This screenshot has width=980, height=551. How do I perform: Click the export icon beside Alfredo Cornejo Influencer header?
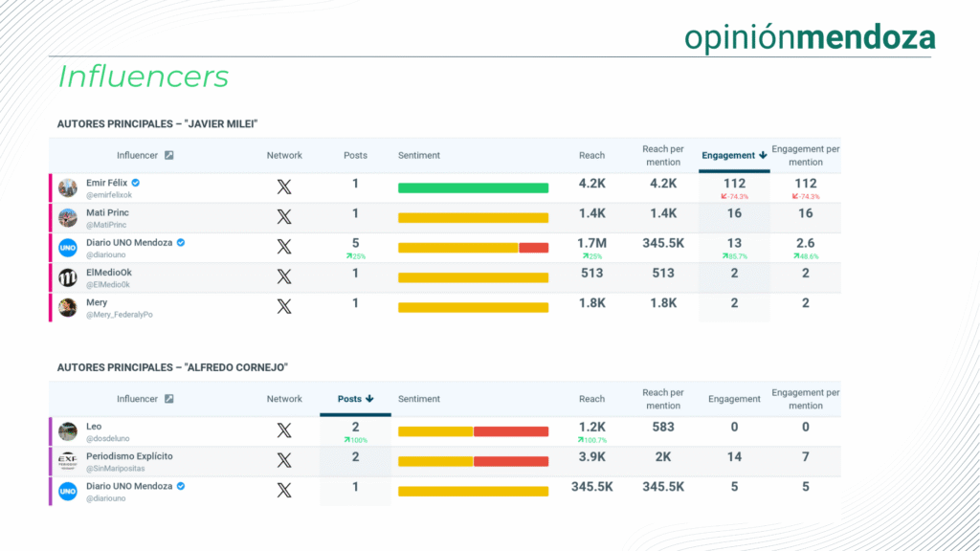[169, 399]
